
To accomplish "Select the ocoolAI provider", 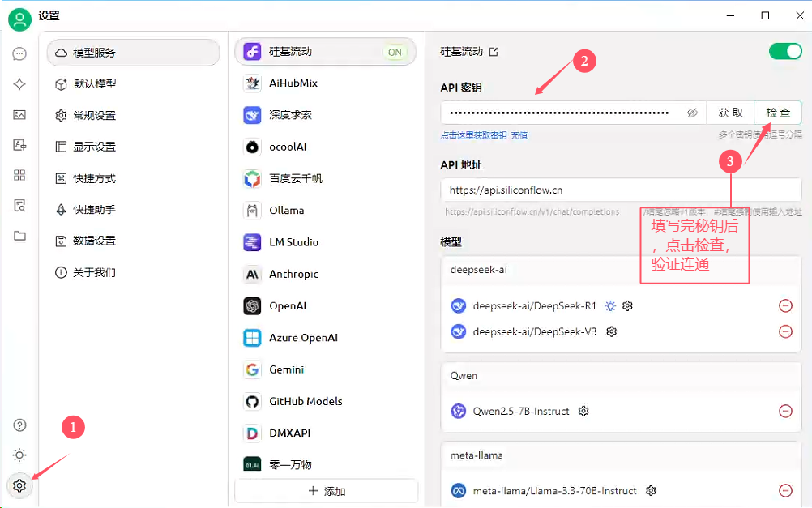I will [326, 147].
